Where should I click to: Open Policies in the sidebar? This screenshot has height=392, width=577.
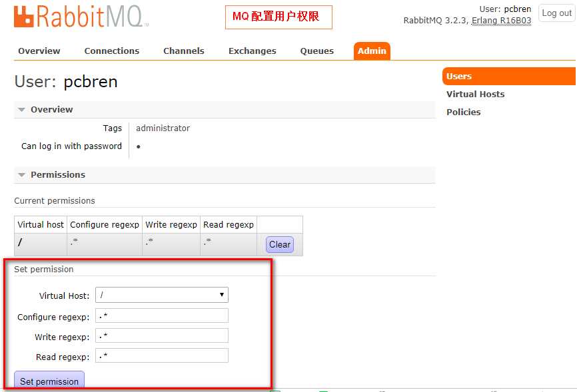pos(463,112)
